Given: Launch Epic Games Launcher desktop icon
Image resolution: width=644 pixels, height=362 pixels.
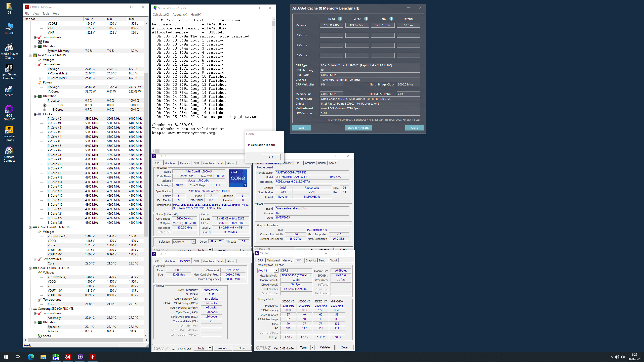Looking at the screenshot, I should tap(9, 72).
